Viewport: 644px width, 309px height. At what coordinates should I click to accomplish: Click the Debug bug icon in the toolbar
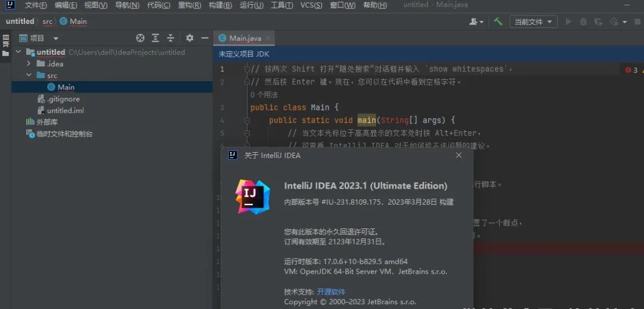click(x=583, y=22)
